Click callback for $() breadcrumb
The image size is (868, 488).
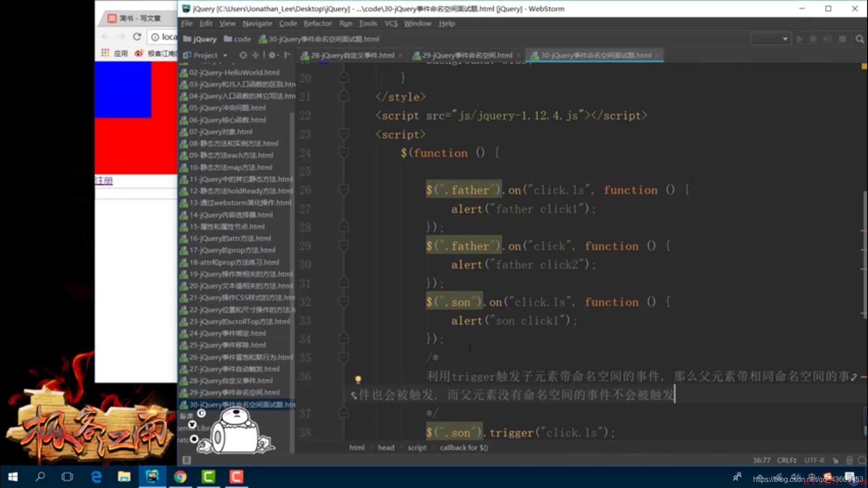click(x=464, y=447)
